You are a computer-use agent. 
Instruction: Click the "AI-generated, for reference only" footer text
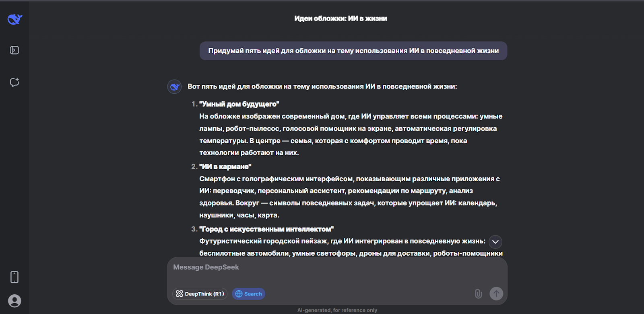(337, 310)
